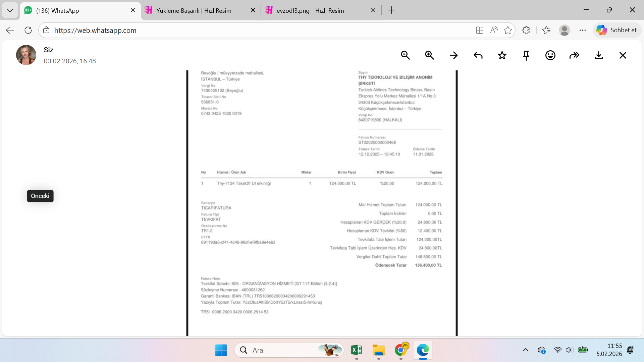The height and width of the screenshot is (362, 644).
Task: Reply to this image using the curved-arrow icon
Action: coord(478,55)
